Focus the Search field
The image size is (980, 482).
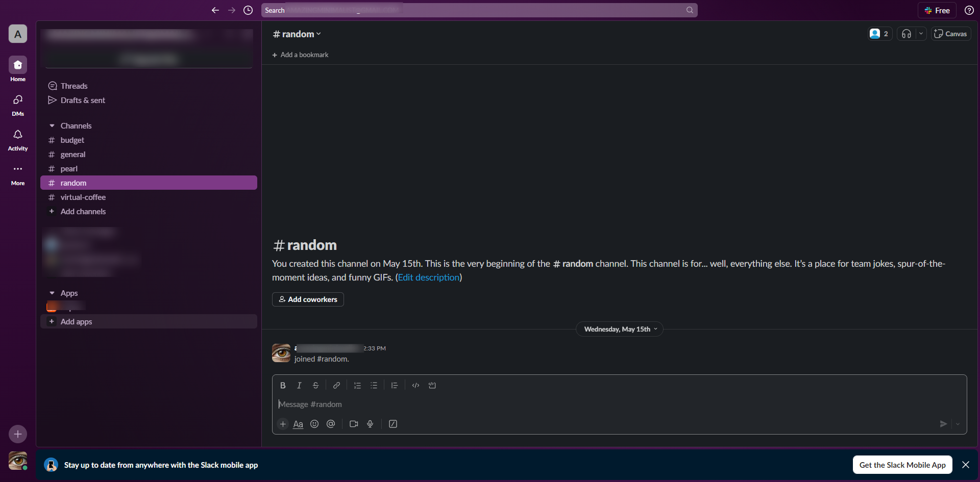click(x=479, y=10)
